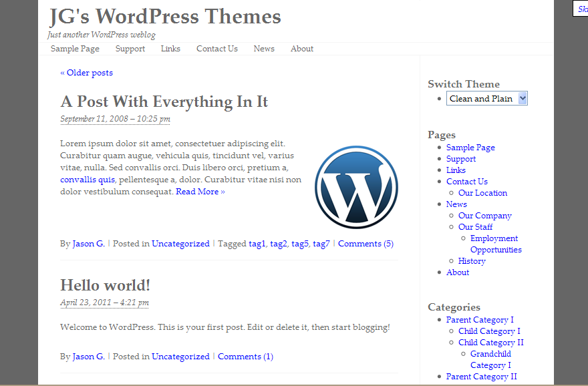Open Comments (1) link
This screenshot has width=588, height=386.
point(245,357)
